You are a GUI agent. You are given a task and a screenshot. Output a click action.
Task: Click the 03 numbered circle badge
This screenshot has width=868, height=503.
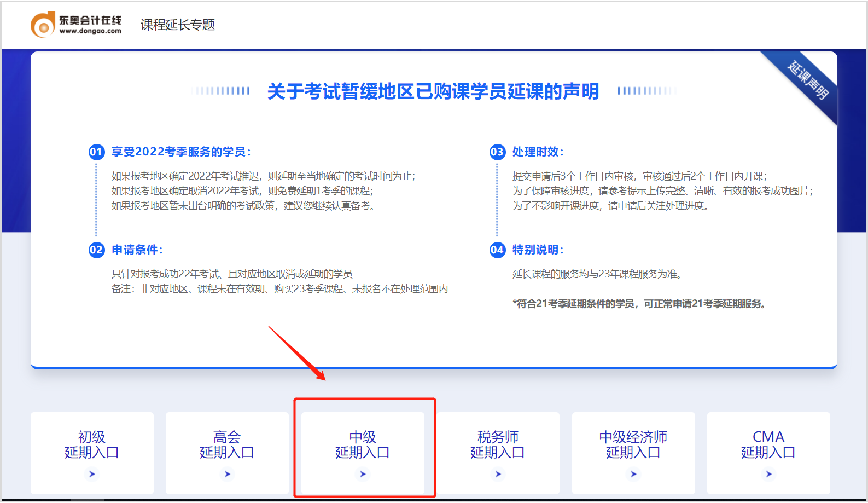[497, 152]
